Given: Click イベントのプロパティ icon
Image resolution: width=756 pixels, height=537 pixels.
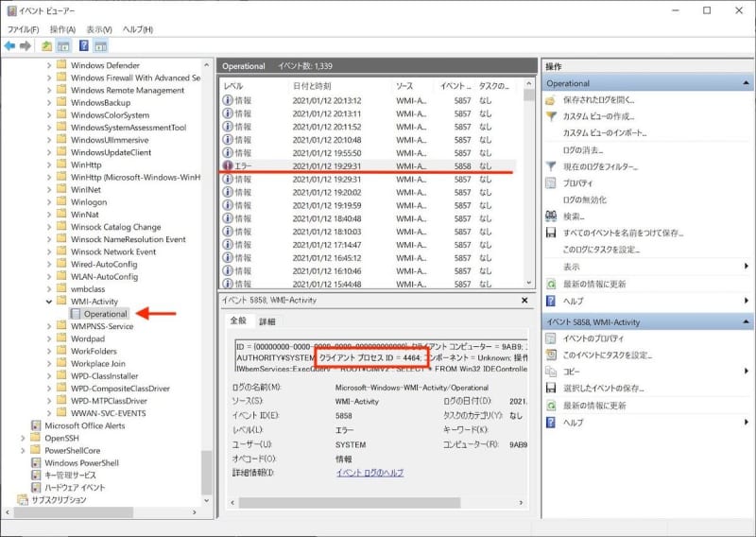Looking at the screenshot, I should click(x=551, y=338).
